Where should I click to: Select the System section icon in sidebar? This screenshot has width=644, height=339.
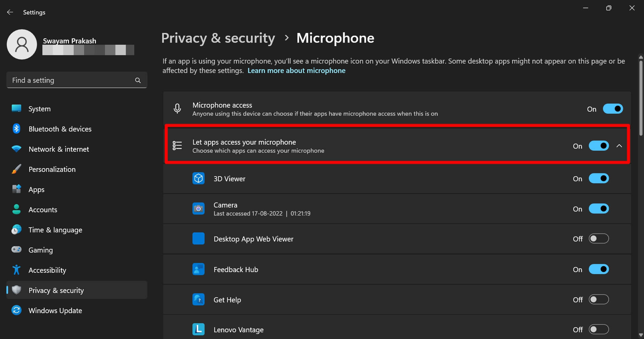[x=16, y=108]
